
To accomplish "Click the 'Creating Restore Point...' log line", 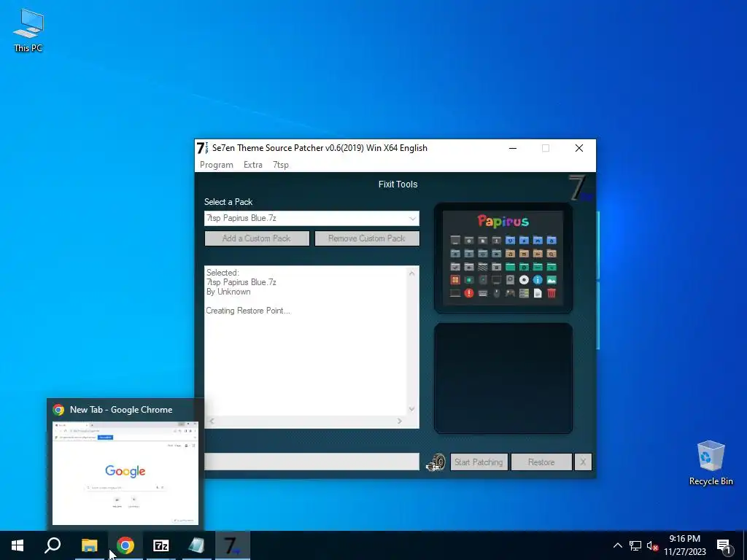I will [x=248, y=311].
